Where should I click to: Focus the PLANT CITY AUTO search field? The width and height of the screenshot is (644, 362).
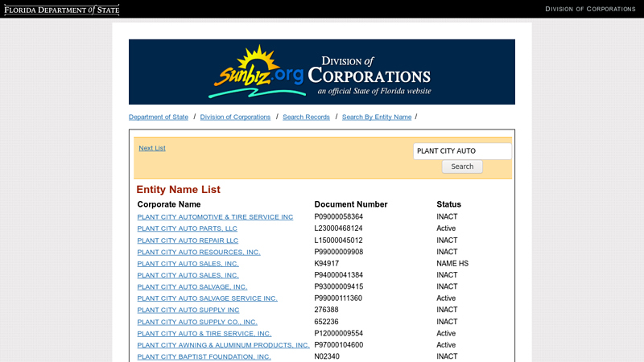point(462,151)
